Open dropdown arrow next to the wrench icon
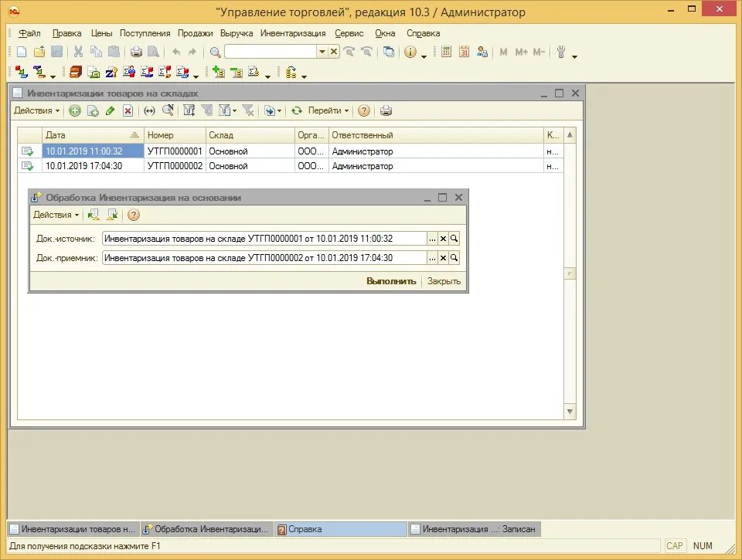The width and height of the screenshot is (742, 560). (x=574, y=56)
